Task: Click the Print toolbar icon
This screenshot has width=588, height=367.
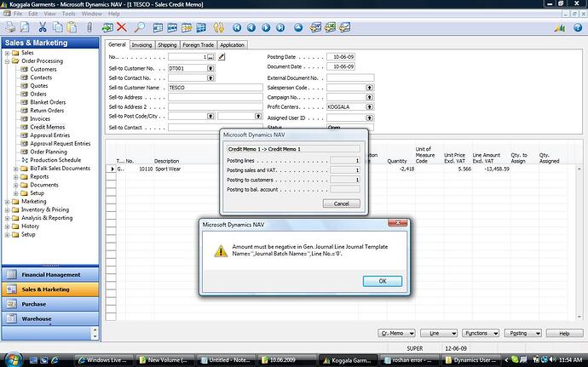Action: point(10,27)
